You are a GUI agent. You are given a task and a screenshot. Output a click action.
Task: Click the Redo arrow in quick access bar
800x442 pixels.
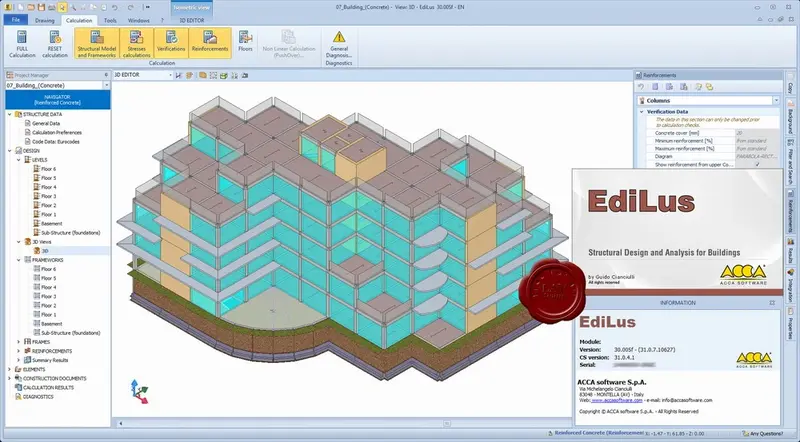point(131,7)
